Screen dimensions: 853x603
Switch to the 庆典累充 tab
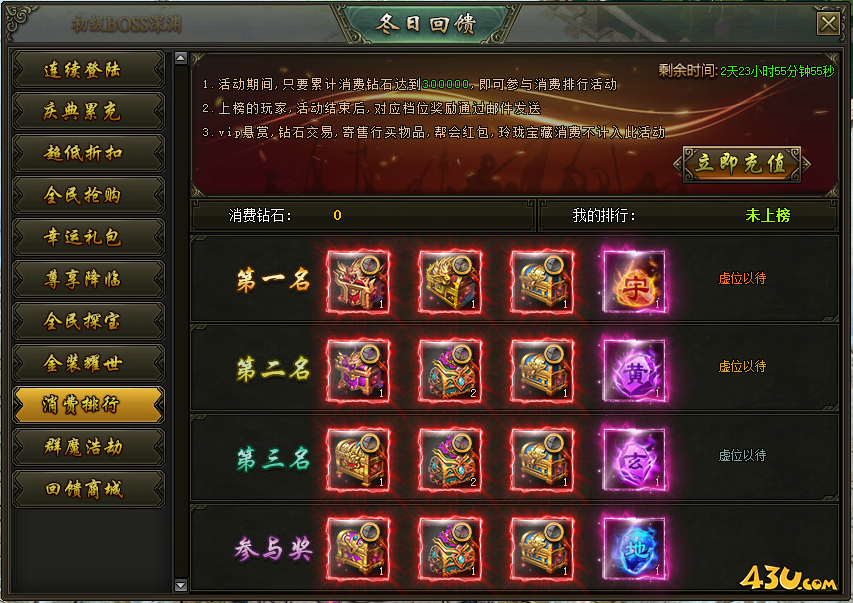click(88, 111)
